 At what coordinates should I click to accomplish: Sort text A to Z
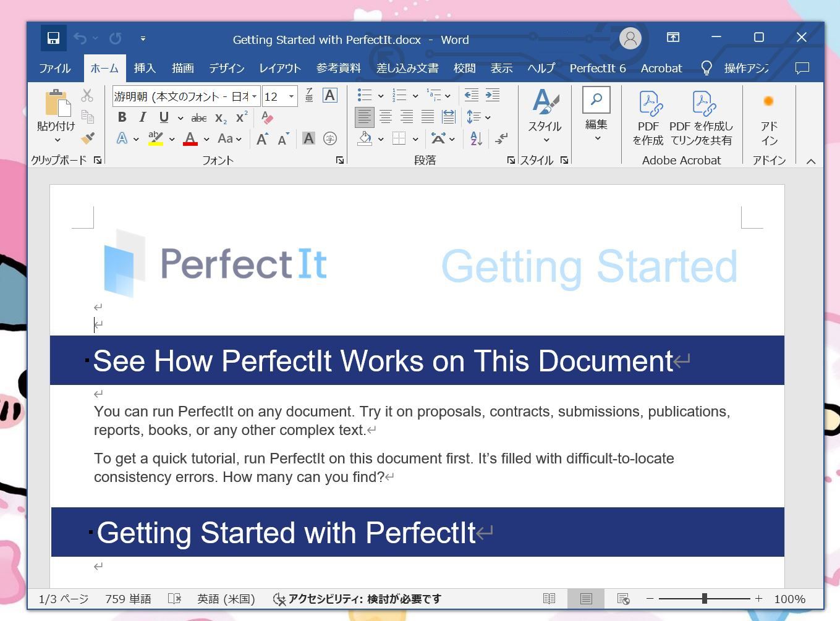[x=476, y=138]
